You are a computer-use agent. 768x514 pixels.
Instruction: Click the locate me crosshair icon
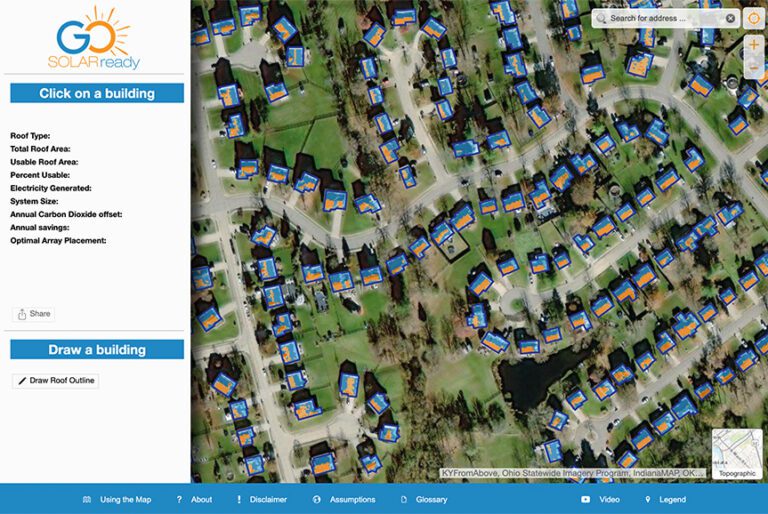point(754,18)
